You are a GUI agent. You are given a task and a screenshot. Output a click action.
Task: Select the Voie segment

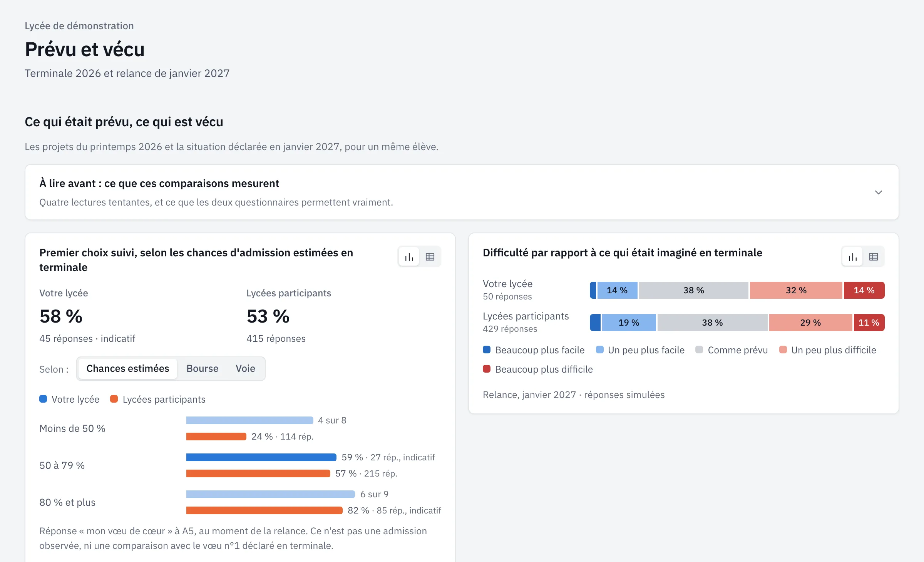245,369
